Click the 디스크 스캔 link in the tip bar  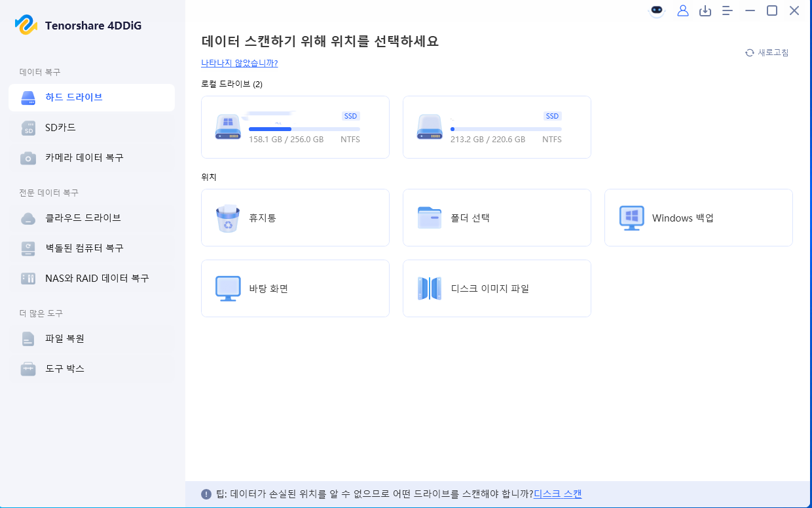[x=558, y=494]
